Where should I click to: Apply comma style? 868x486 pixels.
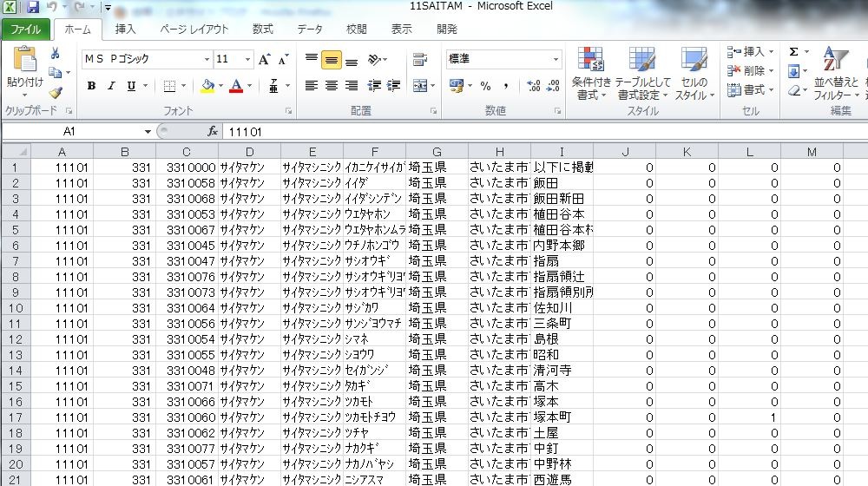click(x=505, y=86)
